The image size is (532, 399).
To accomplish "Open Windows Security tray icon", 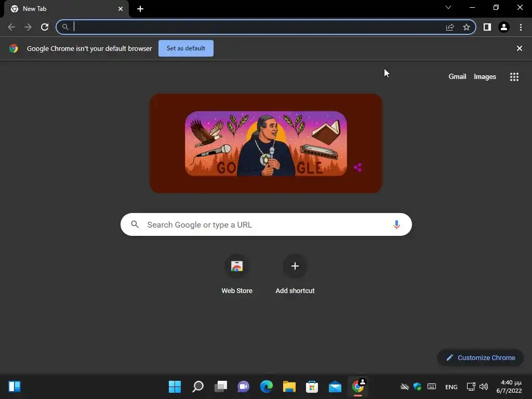I will [x=417, y=387].
